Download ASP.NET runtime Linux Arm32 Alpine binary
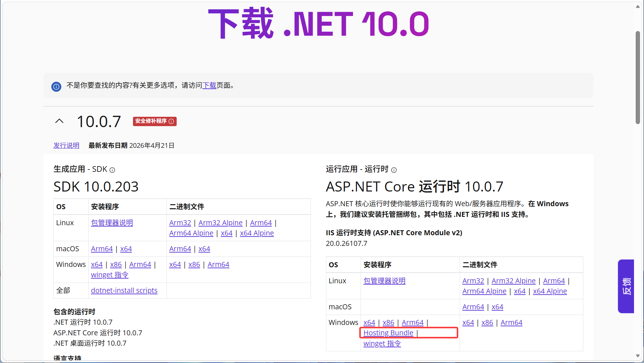Viewport: 644px width, 363px height. click(514, 281)
